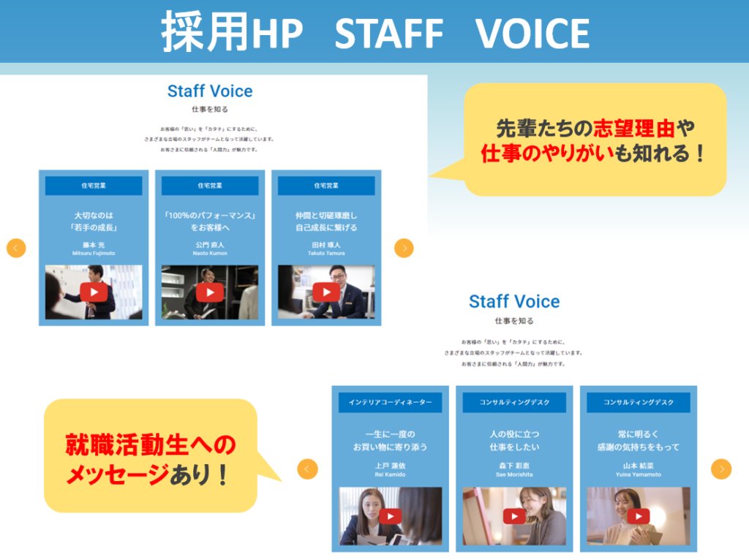Click next arrow right of Tamura card
Screen dimensions: 749x560
coord(404,249)
